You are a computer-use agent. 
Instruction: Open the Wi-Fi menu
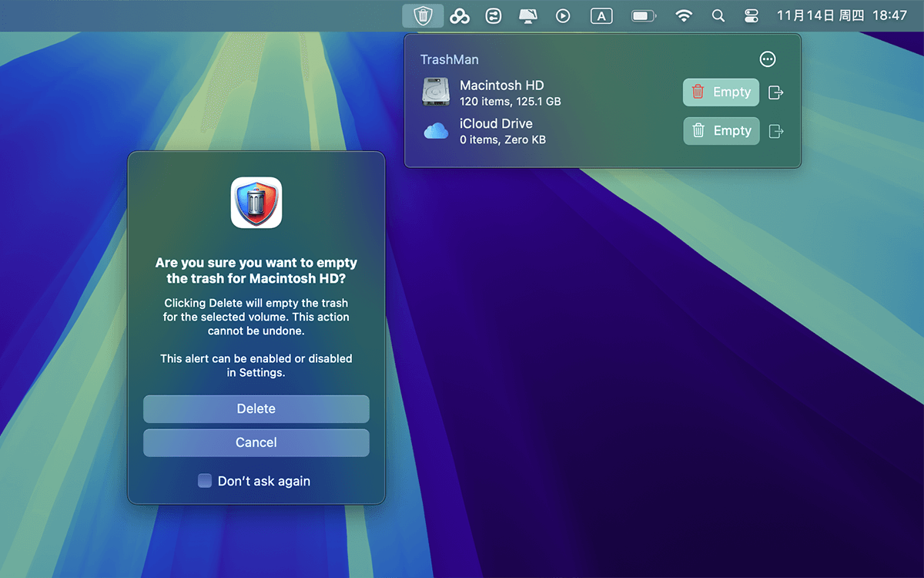coord(684,15)
